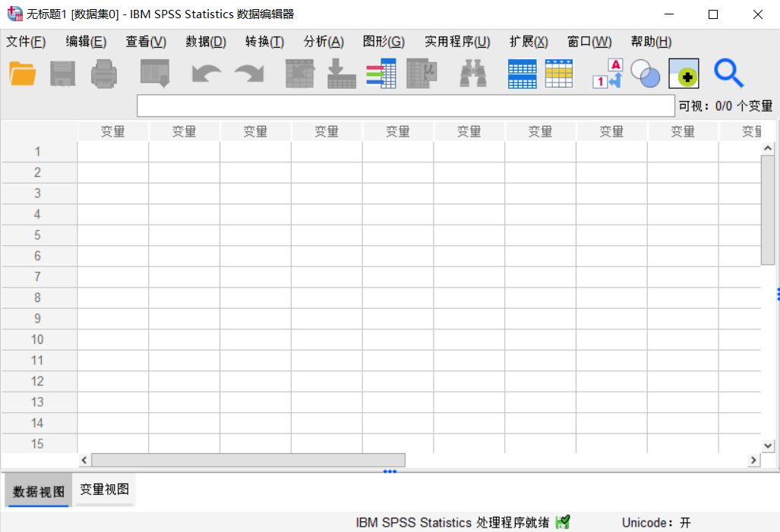
Task: Open the 编辑(E) menu
Action: tap(86, 42)
